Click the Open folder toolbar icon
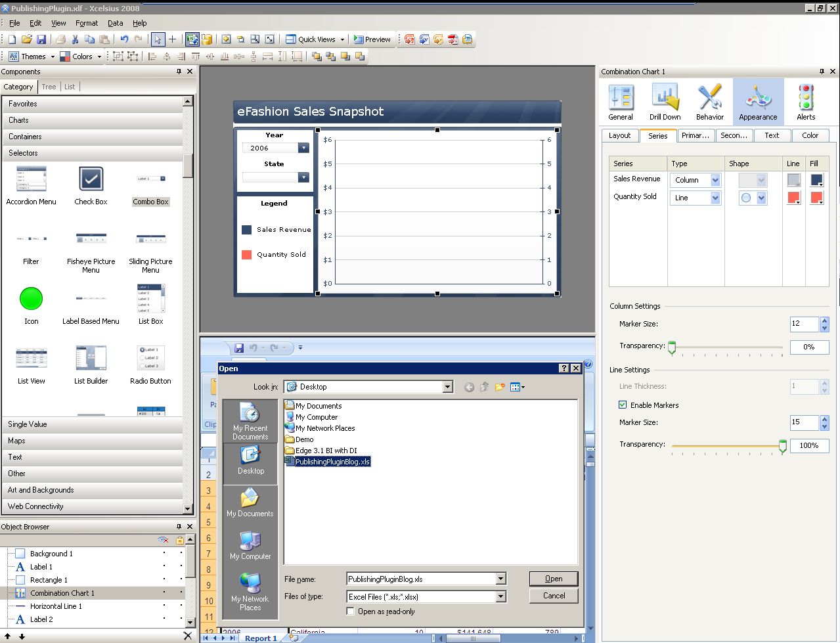The width and height of the screenshot is (840, 643). click(26, 39)
